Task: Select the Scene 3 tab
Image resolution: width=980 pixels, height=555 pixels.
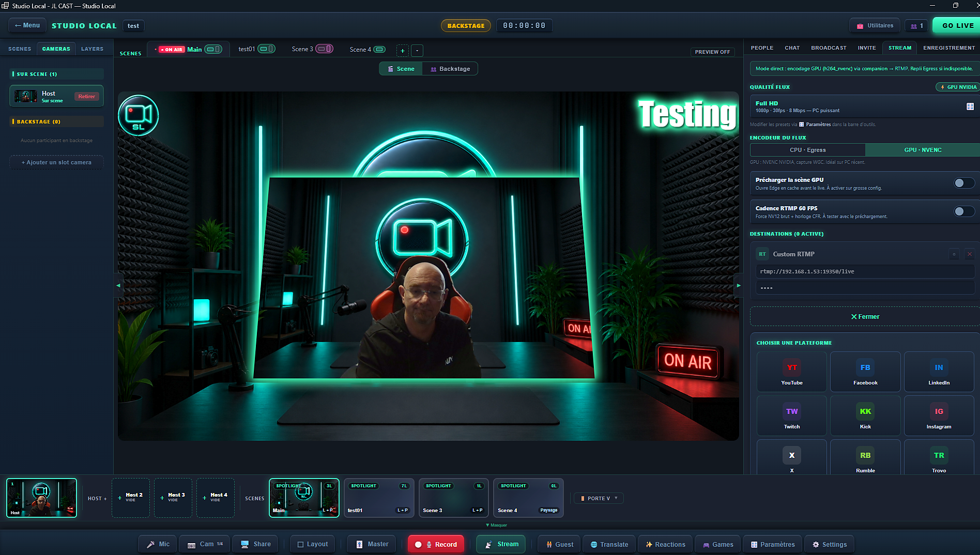Action: tap(312, 49)
